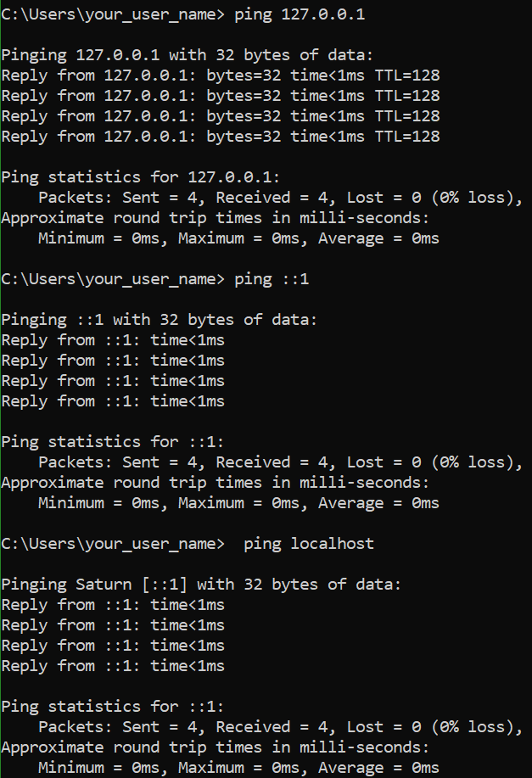Screen dimensions: 532x778
Task: Click the 'ping localhost' command text
Action: (309, 543)
